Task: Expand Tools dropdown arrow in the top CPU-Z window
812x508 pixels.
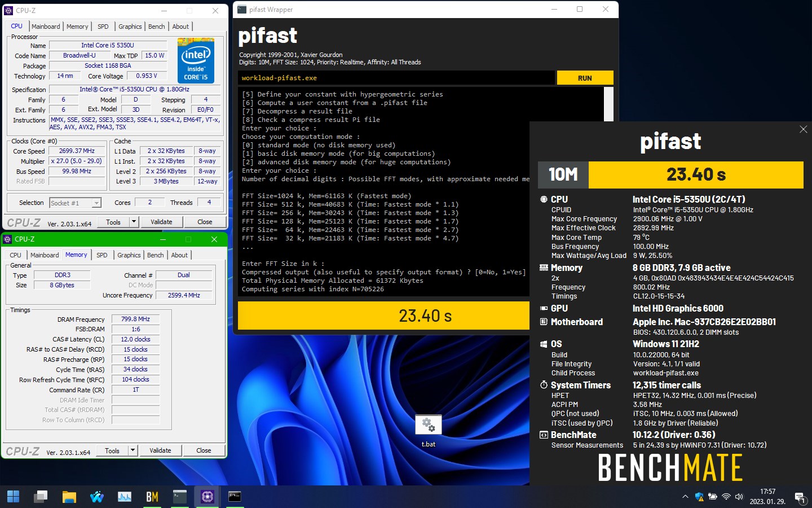Action: [134, 222]
